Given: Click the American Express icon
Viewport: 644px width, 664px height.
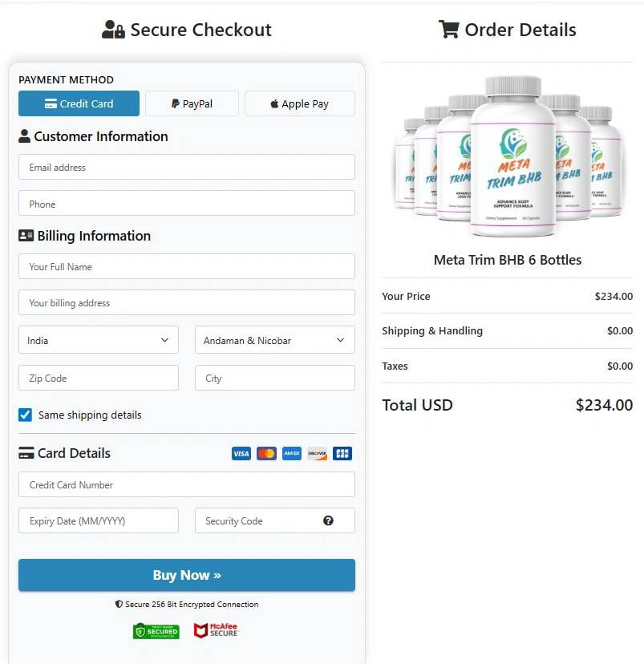Looking at the screenshot, I should [291, 453].
